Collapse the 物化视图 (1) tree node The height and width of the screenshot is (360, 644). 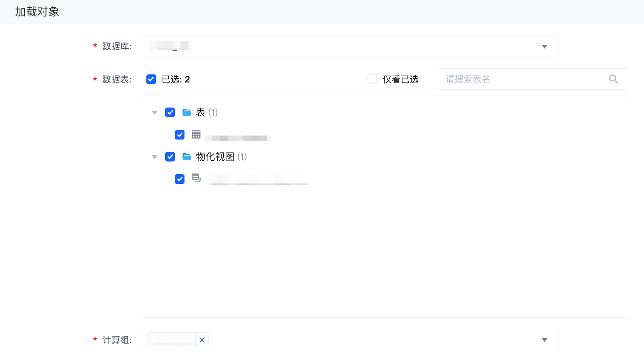[x=155, y=157]
